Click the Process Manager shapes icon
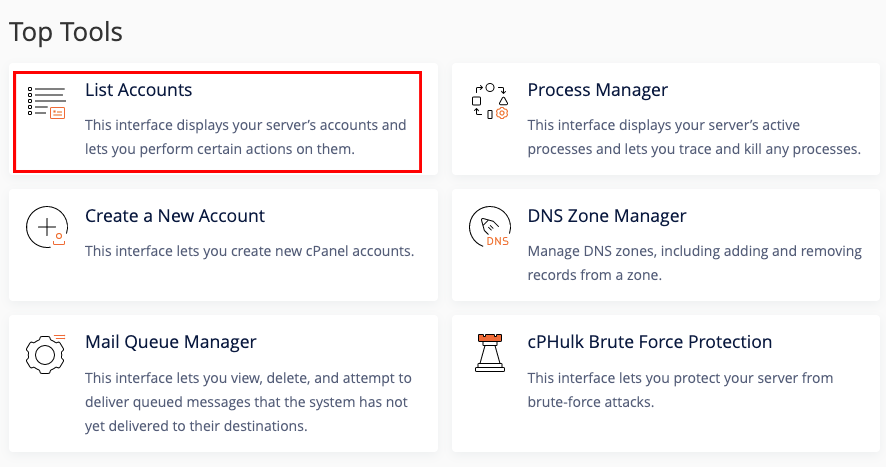 tap(490, 101)
